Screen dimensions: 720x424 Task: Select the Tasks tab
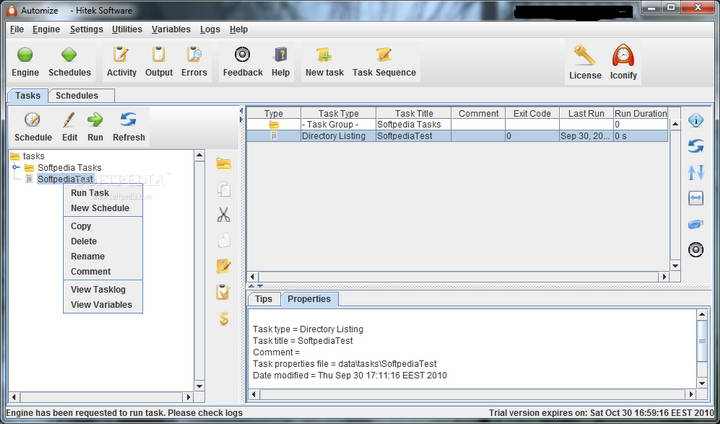(x=28, y=96)
